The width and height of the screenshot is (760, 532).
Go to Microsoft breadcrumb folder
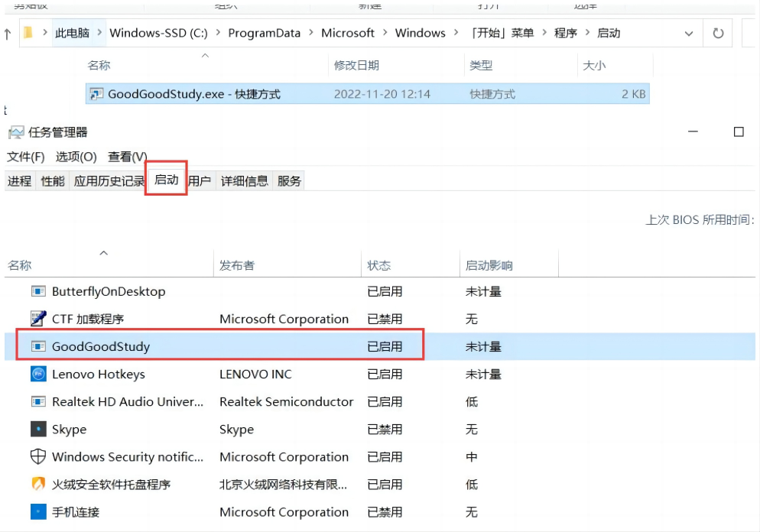[x=348, y=33]
